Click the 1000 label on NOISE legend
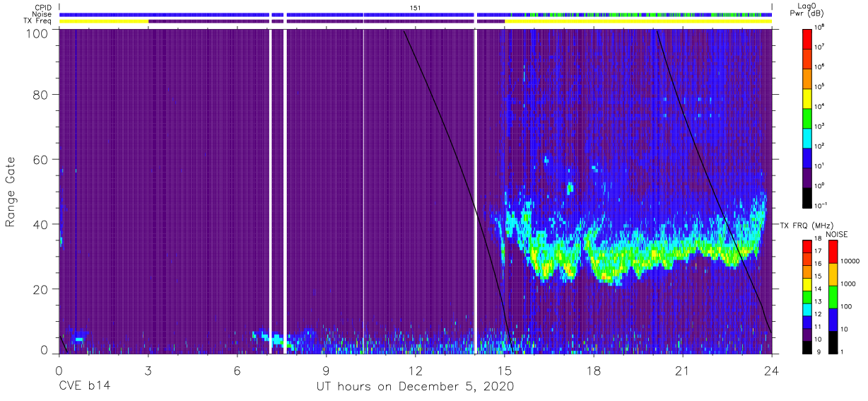The width and height of the screenshot is (868, 401). coord(849,284)
